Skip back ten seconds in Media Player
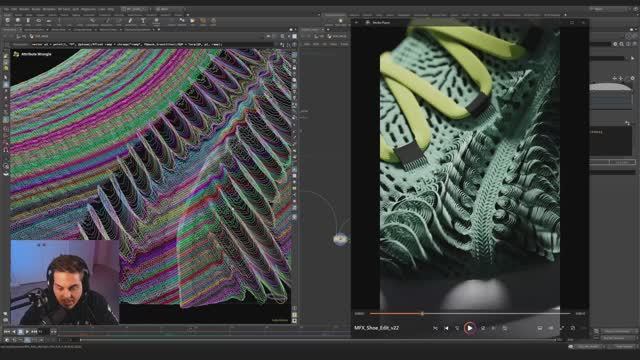The height and width of the screenshot is (360, 640). [458, 328]
